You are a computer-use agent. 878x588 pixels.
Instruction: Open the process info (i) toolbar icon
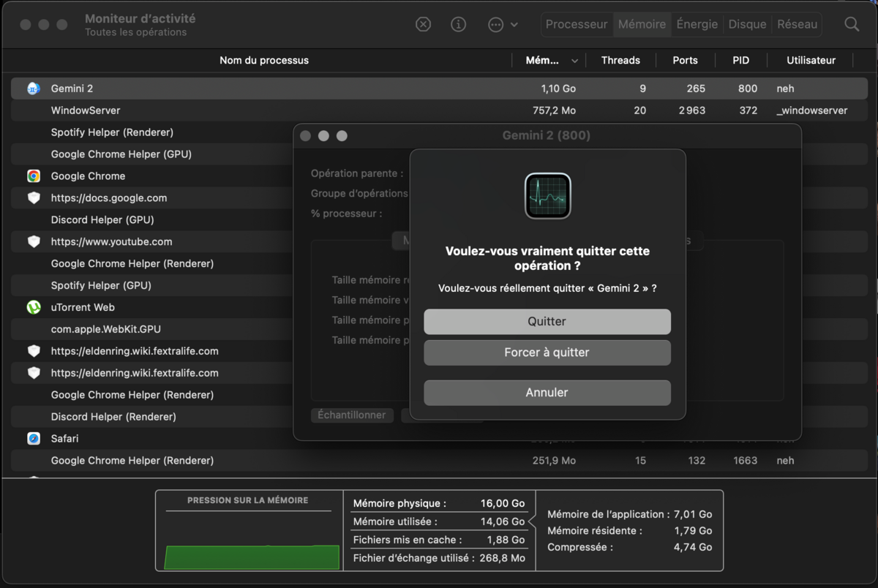click(459, 24)
